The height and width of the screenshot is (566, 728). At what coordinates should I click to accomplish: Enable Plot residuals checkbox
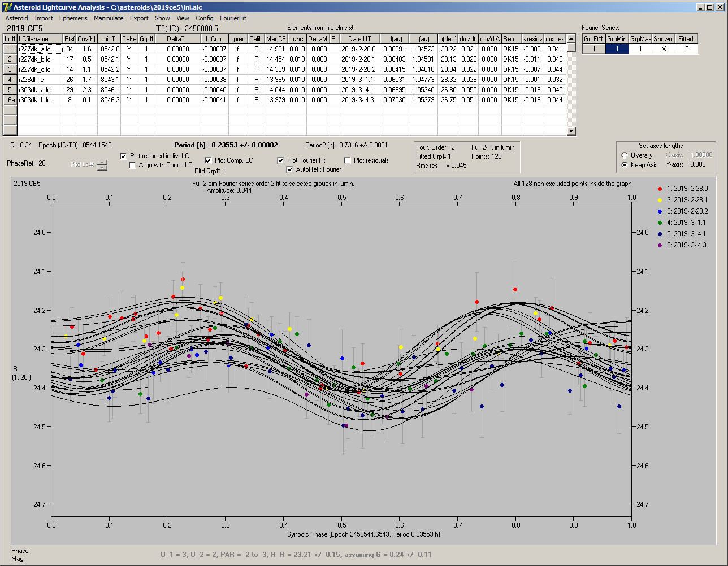click(x=347, y=160)
